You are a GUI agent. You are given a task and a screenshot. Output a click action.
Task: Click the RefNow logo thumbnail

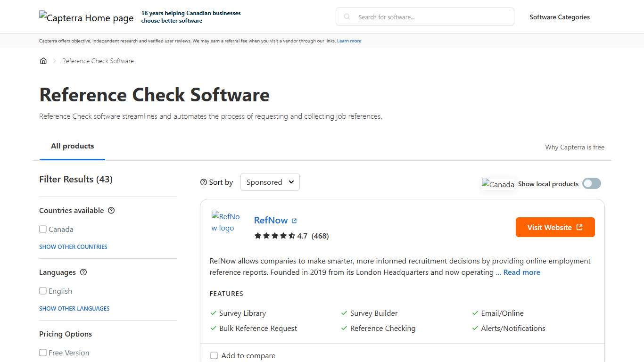point(226,222)
